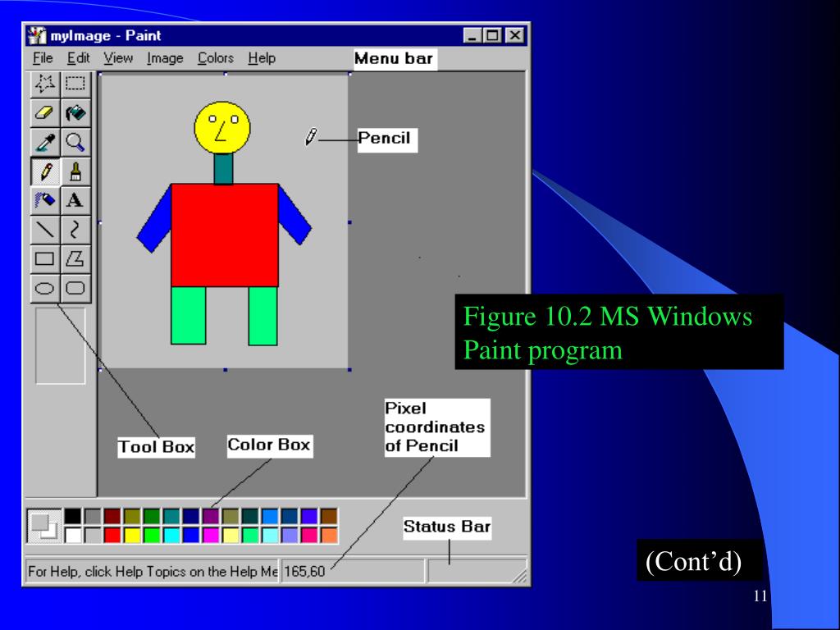
Task: Click the yellow head of the figure
Action: (222, 127)
